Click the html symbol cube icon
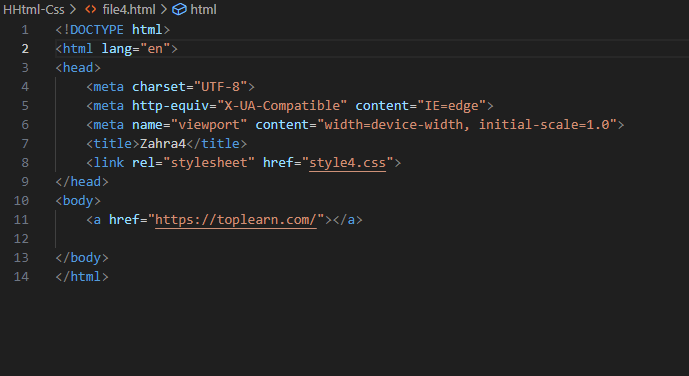This screenshot has height=376, width=689. 179,9
